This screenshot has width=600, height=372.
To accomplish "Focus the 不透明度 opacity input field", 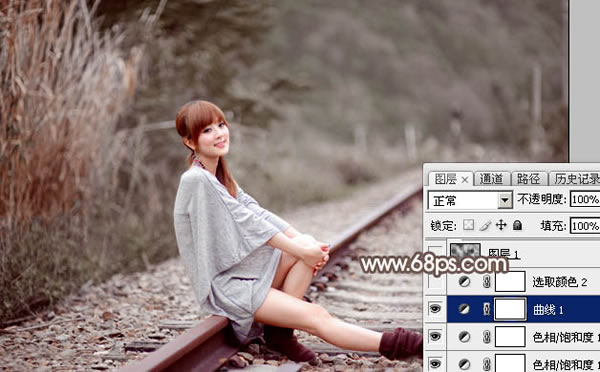I will tap(585, 199).
